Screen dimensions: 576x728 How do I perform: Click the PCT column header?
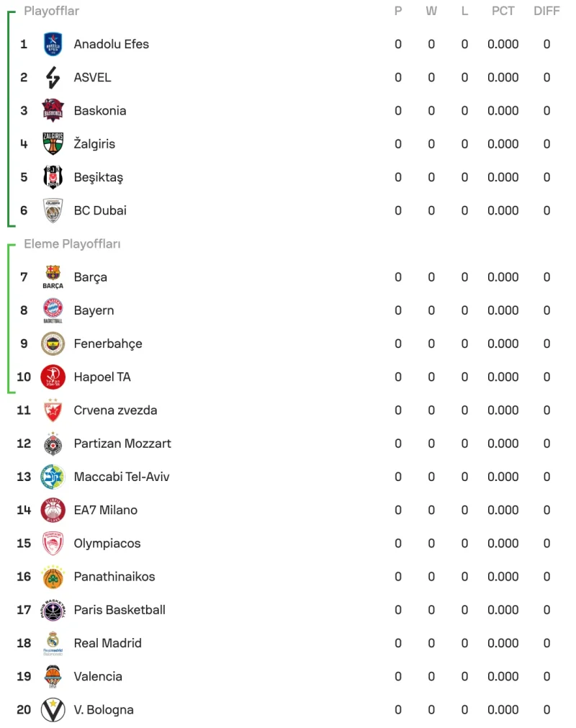503,11
